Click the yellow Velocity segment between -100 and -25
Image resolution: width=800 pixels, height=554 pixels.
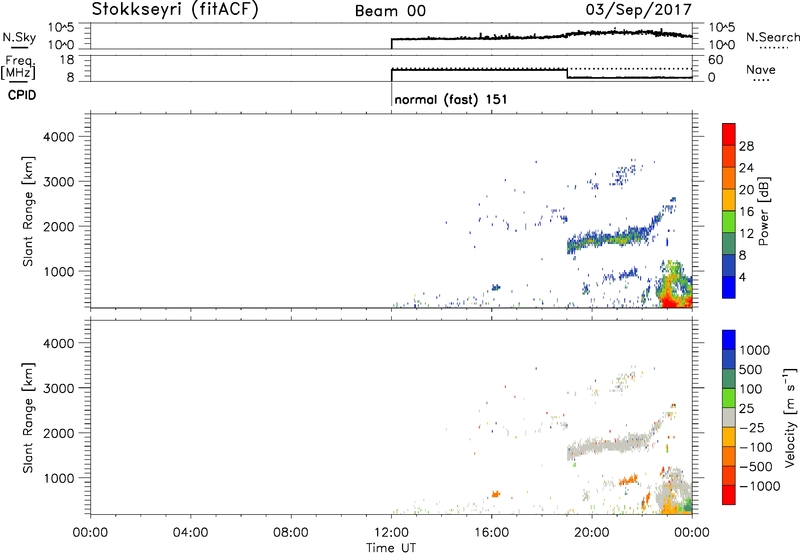729,437
